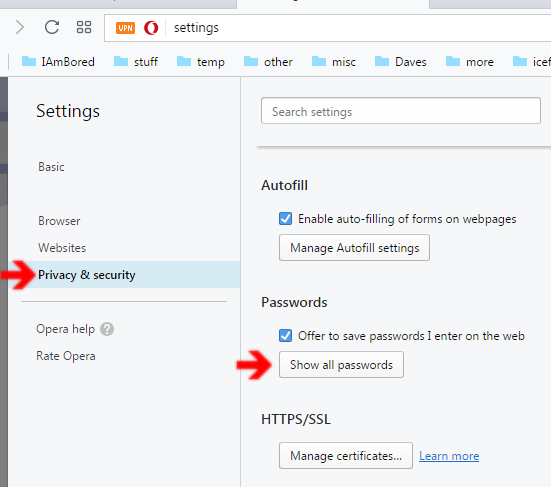Open the stuff bookmarks folder
This screenshot has height=487, width=551.
[x=136, y=62]
